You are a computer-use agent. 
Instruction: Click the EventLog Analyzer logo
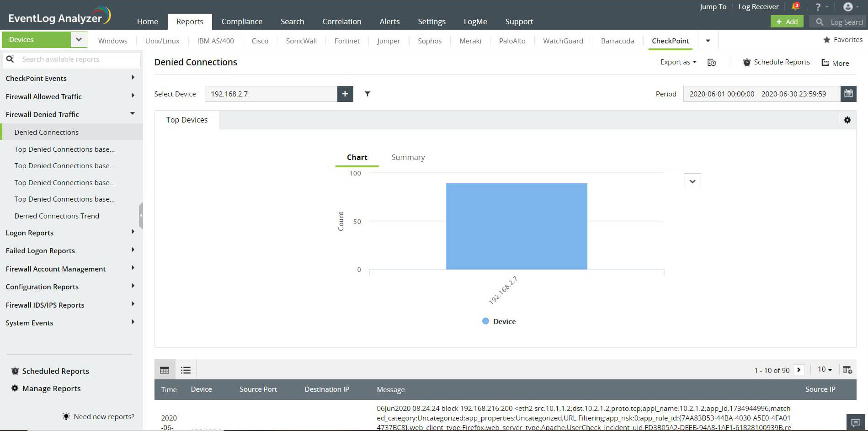(59, 16)
